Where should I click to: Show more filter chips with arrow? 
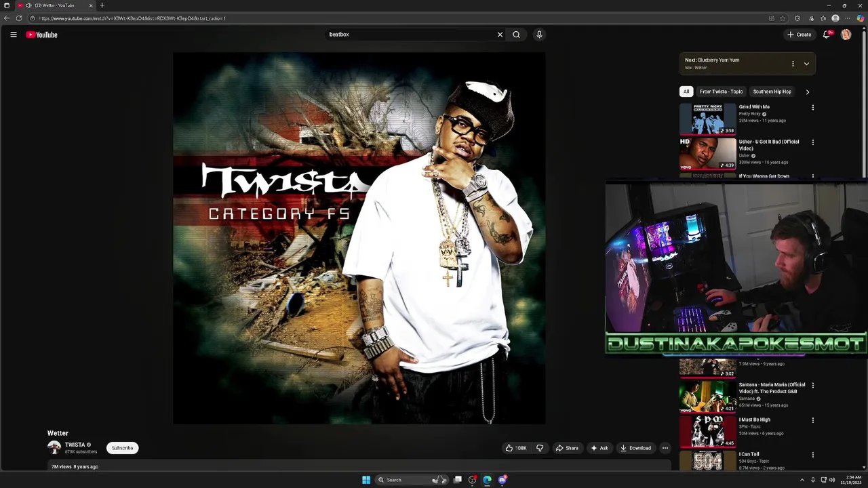pos(807,91)
